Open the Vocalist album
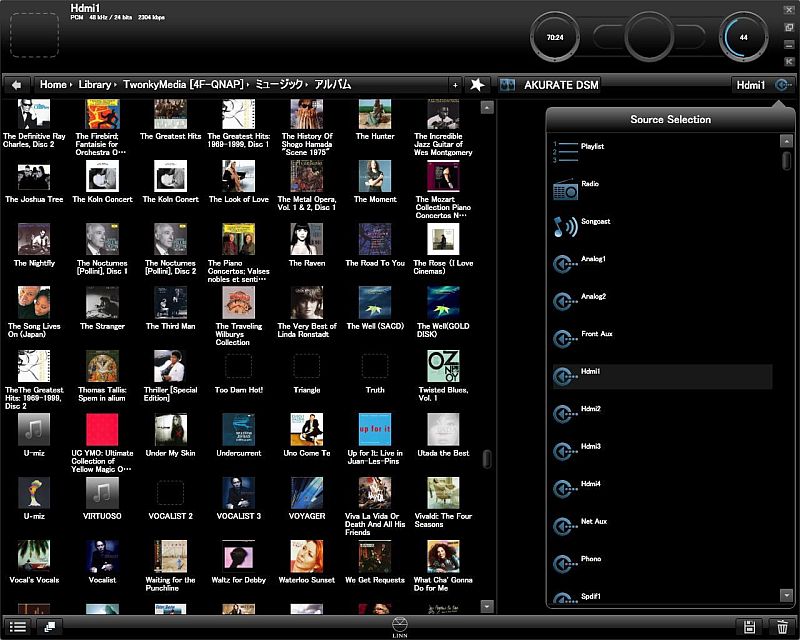Image resolution: width=800 pixels, height=640 pixels. point(102,556)
